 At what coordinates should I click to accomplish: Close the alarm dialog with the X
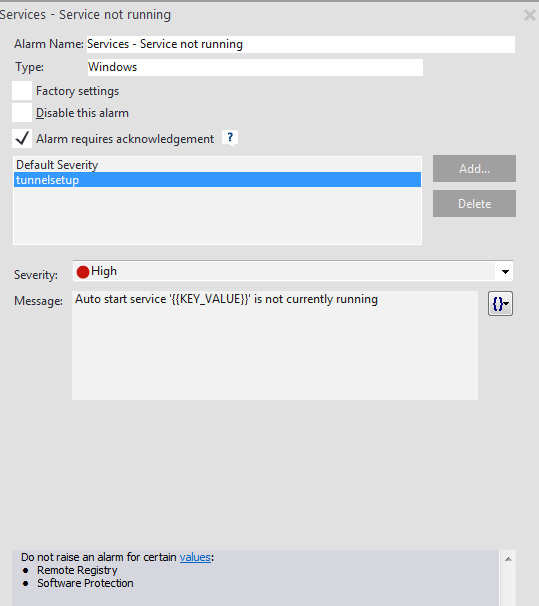[529, 15]
